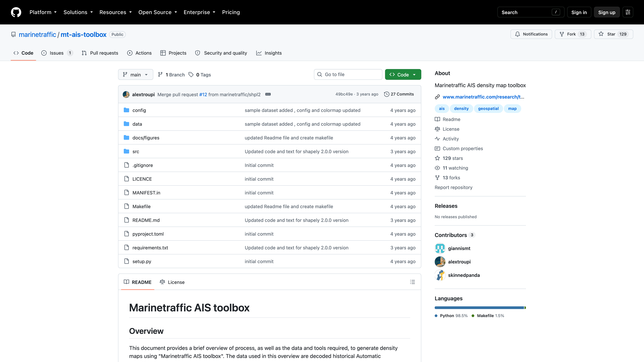This screenshot has height=362, width=644.
Task: Expand the Resources menu
Action: click(x=116, y=12)
